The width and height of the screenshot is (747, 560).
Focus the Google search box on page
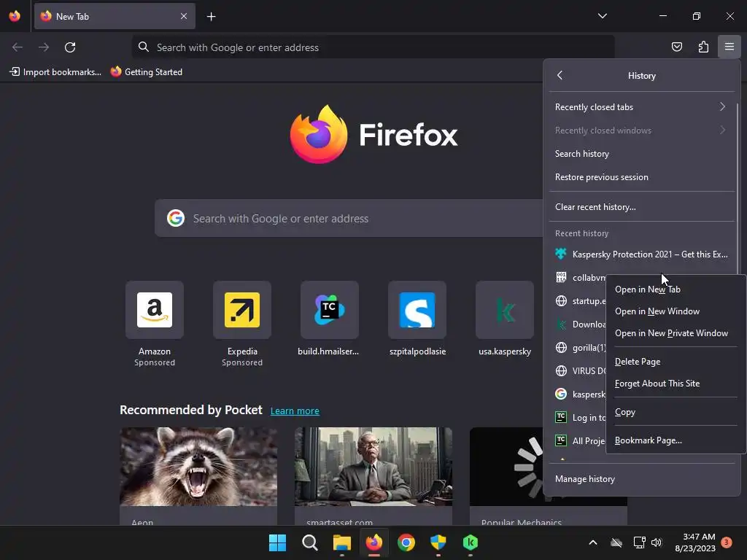tap(348, 218)
